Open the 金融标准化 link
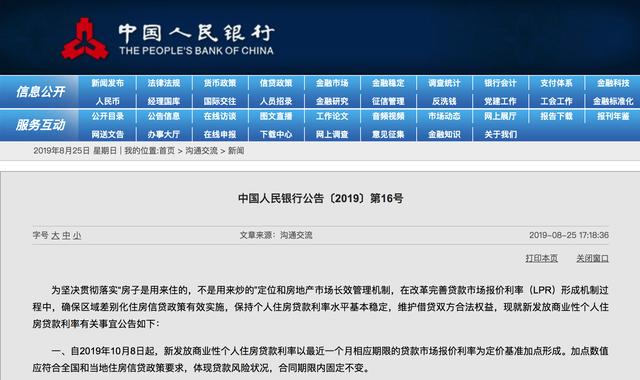 point(613,101)
